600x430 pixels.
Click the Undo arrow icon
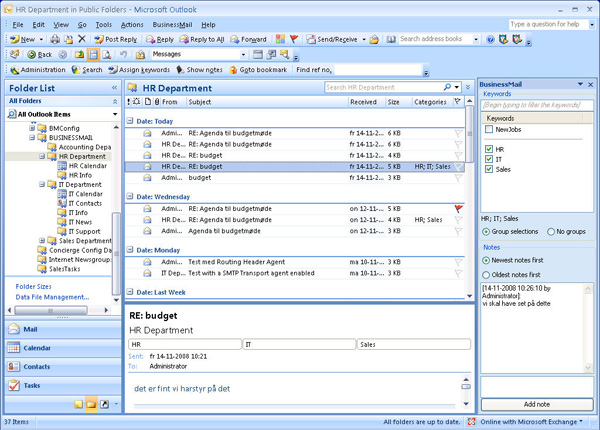pyautogui.click(x=123, y=54)
